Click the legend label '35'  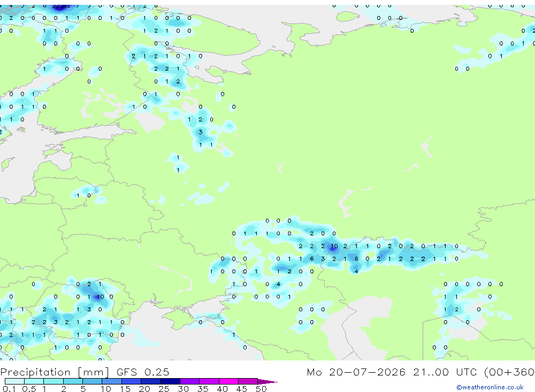point(203,389)
